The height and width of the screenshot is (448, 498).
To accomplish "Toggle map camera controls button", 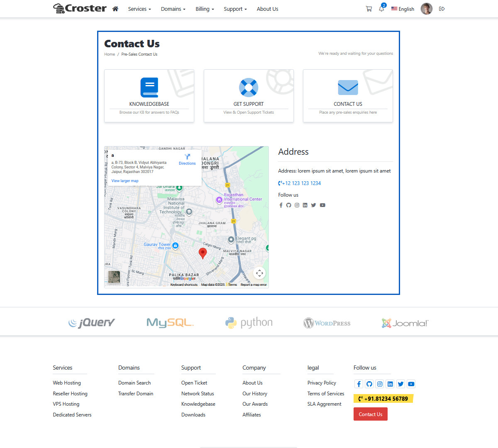I will coord(259,273).
